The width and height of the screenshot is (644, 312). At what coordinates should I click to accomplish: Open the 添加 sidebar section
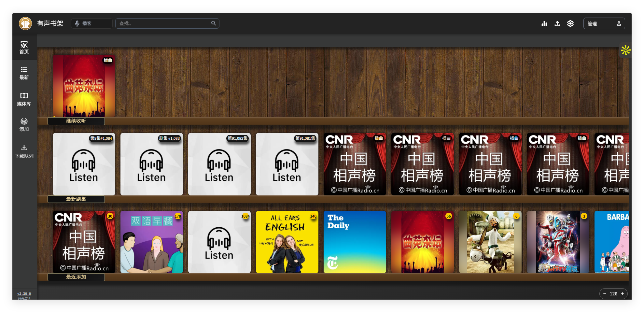tap(24, 125)
